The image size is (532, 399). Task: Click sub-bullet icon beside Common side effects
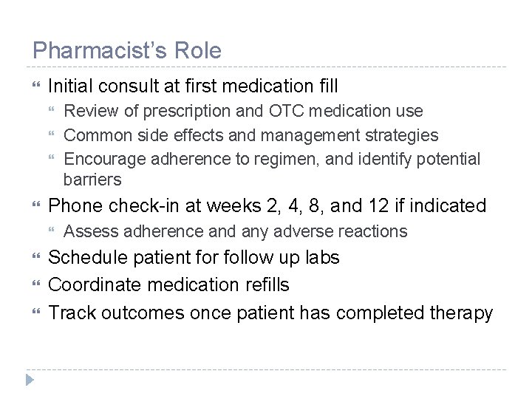click(x=51, y=134)
